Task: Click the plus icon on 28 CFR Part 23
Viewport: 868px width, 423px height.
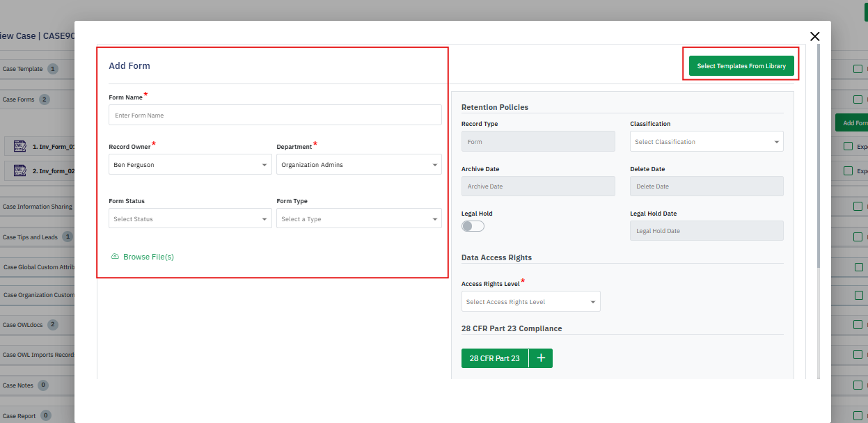Action: click(541, 358)
